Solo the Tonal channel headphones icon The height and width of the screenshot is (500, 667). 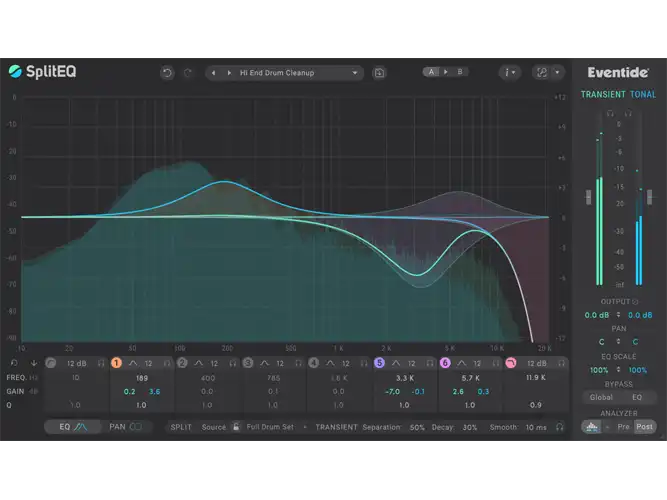coord(628,113)
